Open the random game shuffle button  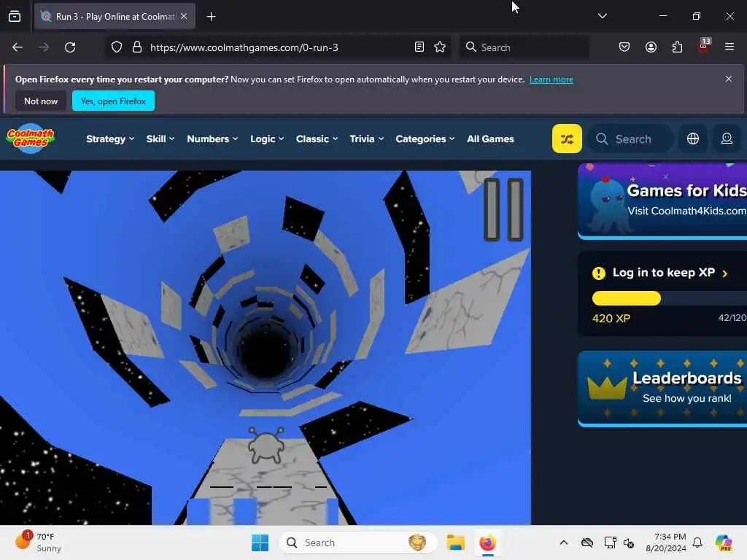[x=566, y=139]
